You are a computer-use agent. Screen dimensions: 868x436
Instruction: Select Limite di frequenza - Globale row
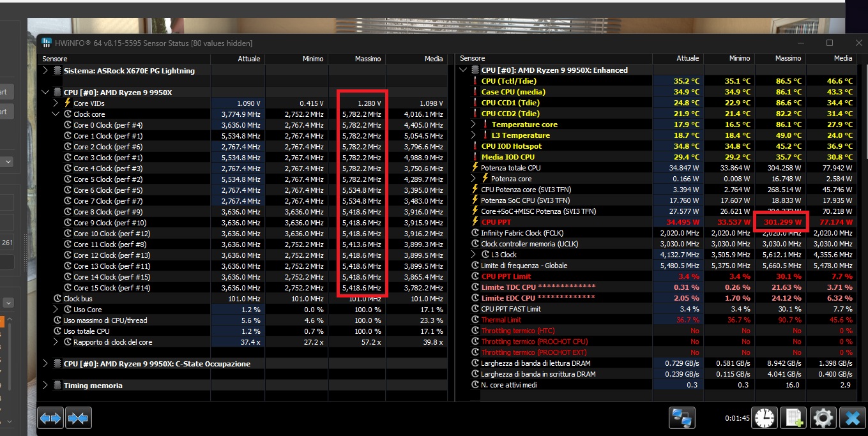click(x=656, y=266)
